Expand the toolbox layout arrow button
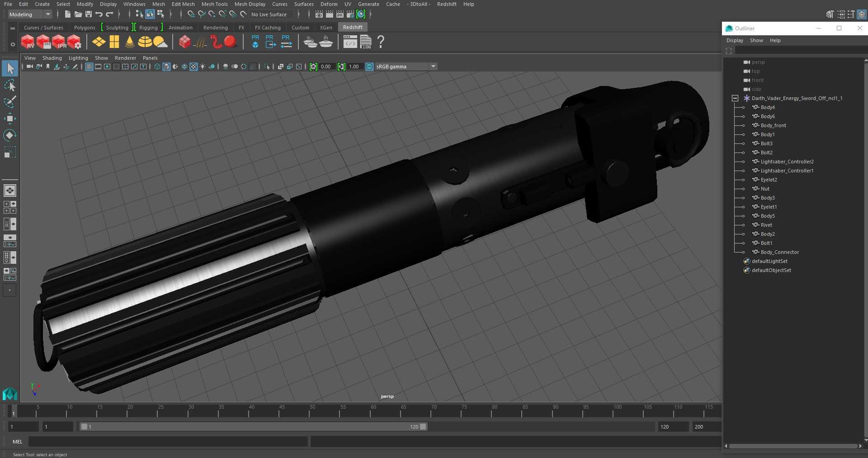The width and height of the screenshot is (868, 458). (x=9, y=290)
